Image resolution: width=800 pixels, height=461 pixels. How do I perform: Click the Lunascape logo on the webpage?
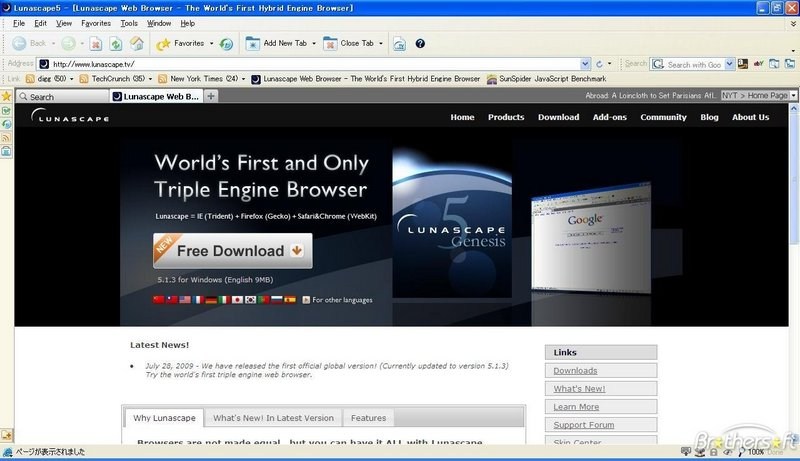(x=69, y=116)
